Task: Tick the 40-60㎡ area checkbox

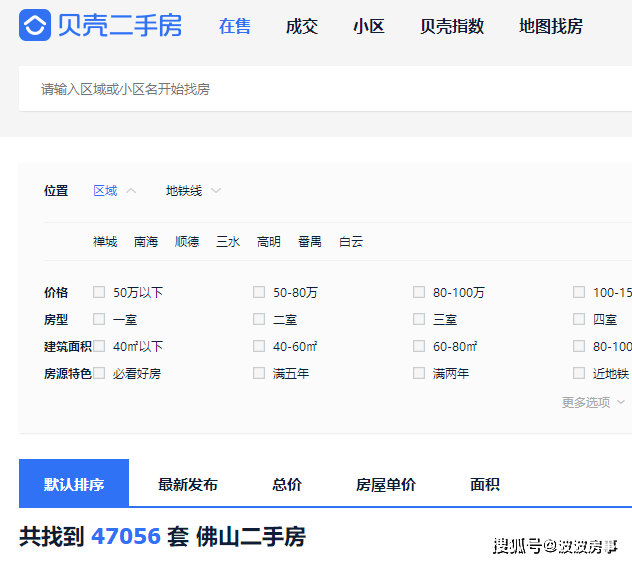Action: click(x=259, y=346)
